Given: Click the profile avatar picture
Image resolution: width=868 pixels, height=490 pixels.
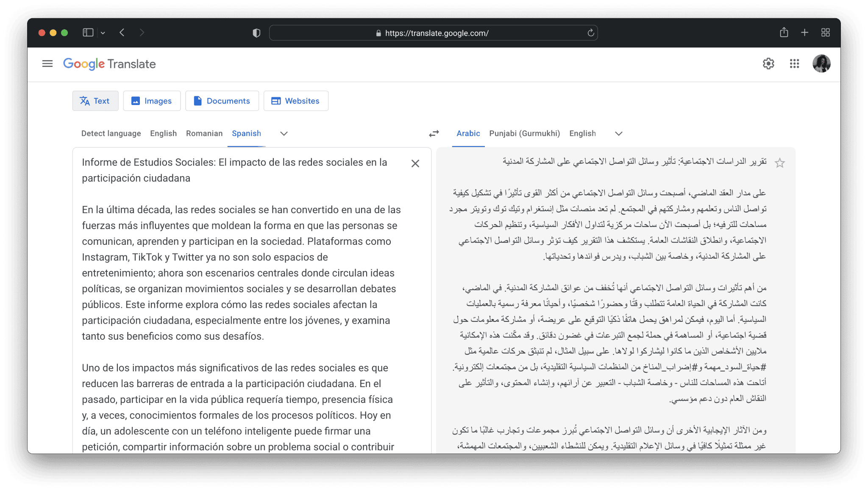Looking at the screenshot, I should 821,64.
